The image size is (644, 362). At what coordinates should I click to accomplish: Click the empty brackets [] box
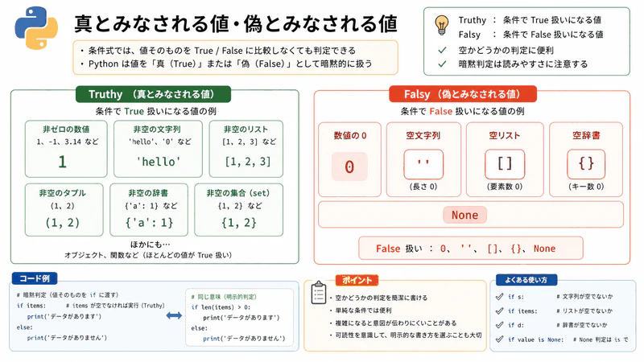pos(505,164)
